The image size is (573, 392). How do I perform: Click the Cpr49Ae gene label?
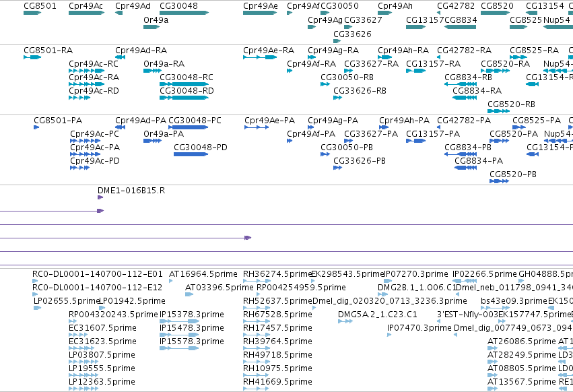(x=260, y=6)
